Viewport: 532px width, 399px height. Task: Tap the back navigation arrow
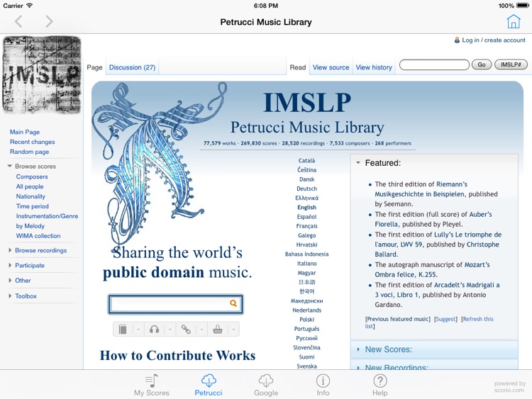18,22
